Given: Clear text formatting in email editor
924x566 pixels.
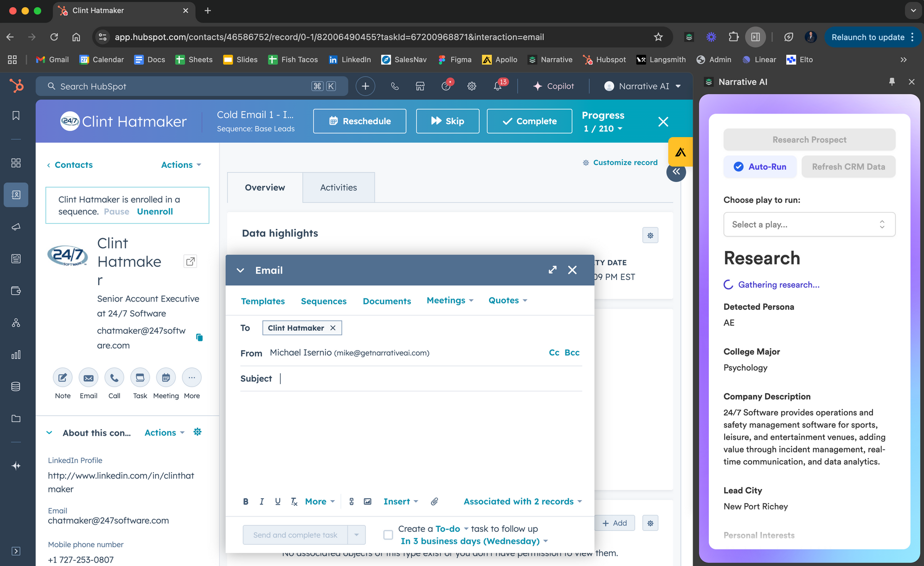Looking at the screenshot, I should point(294,502).
